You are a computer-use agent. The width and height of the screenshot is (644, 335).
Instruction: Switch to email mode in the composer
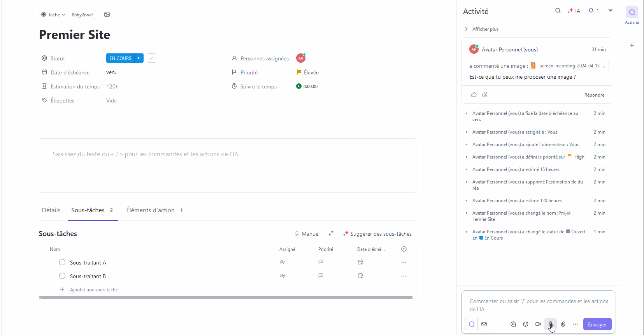click(x=484, y=324)
